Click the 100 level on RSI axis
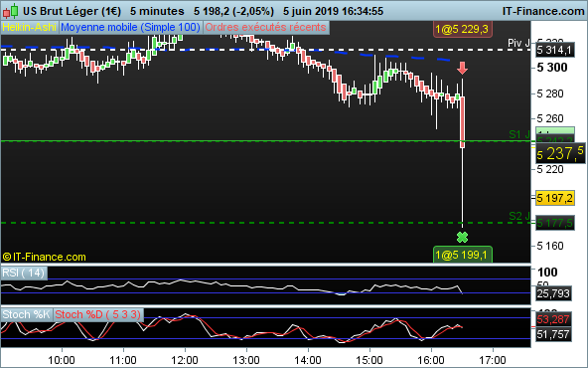This screenshot has width=588, height=368. 547,272
